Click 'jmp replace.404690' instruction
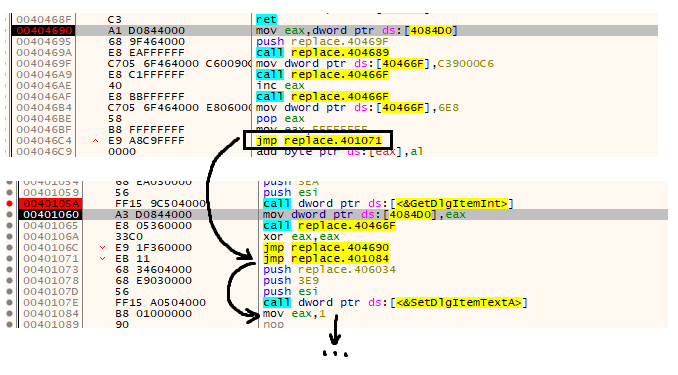Viewport: 678px width, 375px height. coord(326,248)
